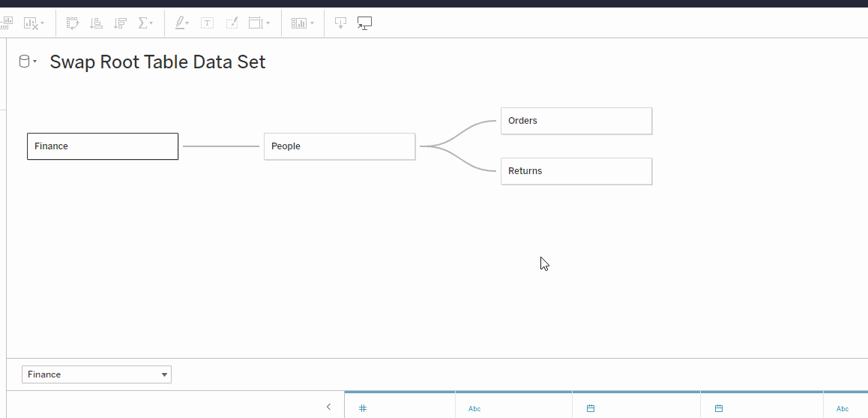Click the show mark labels T icon
868x418 pixels.
click(207, 23)
